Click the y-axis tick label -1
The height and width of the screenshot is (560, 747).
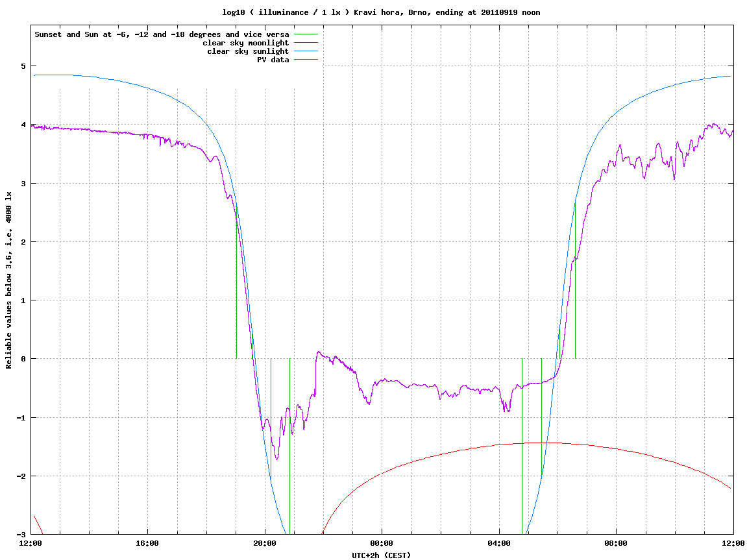pyautogui.click(x=21, y=418)
